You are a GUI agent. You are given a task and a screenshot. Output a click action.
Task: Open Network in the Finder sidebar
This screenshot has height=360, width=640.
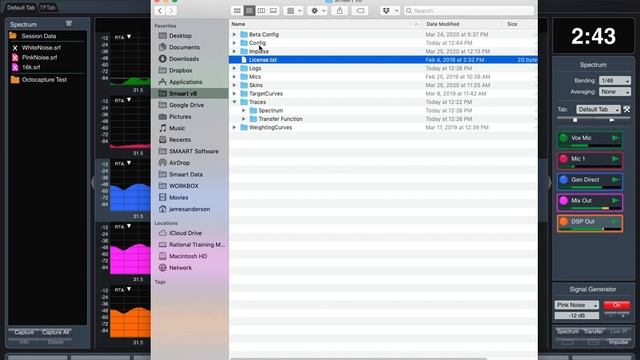tap(180, 268)
